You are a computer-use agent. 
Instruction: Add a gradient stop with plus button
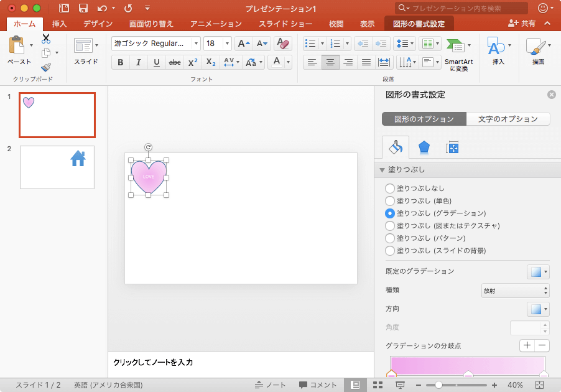(x=527, y=345)
